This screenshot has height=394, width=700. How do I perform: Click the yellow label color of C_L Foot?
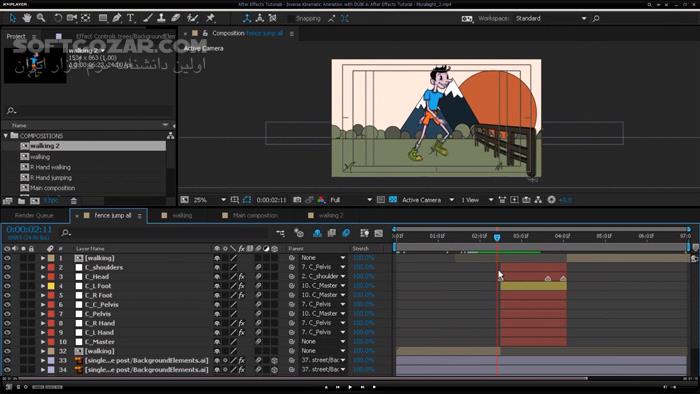point(51,286)
